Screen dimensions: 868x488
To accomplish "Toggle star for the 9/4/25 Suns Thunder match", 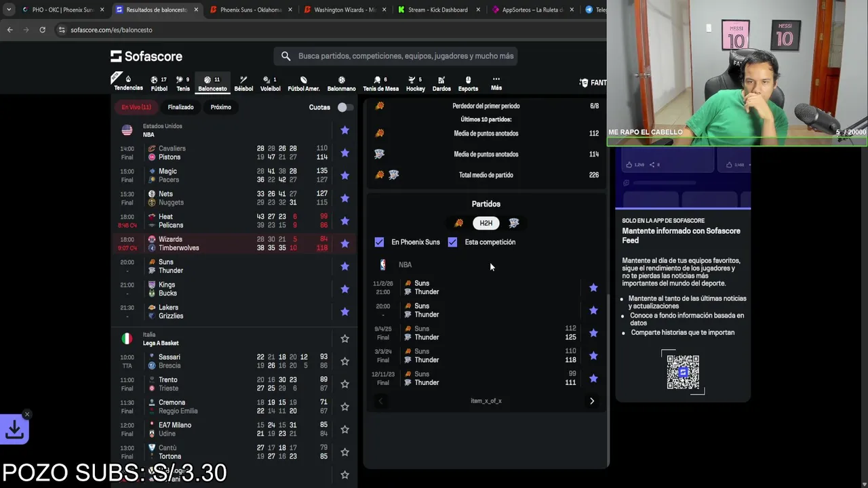I will pos(593,333).
